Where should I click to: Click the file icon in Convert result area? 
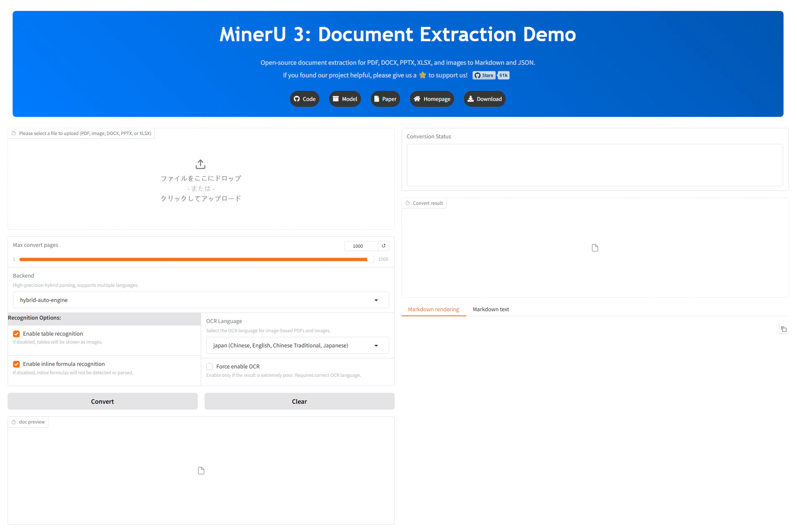tap(595, 248)
